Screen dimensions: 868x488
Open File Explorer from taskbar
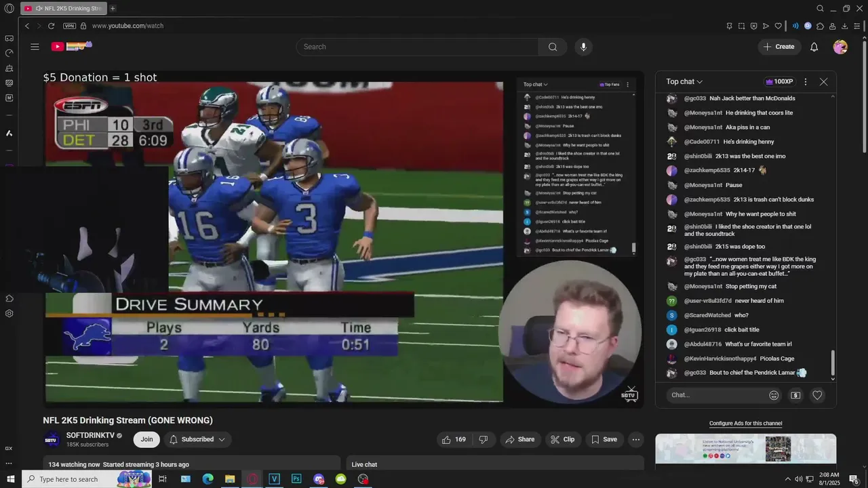pyautogui.click(x=230, y=479)
